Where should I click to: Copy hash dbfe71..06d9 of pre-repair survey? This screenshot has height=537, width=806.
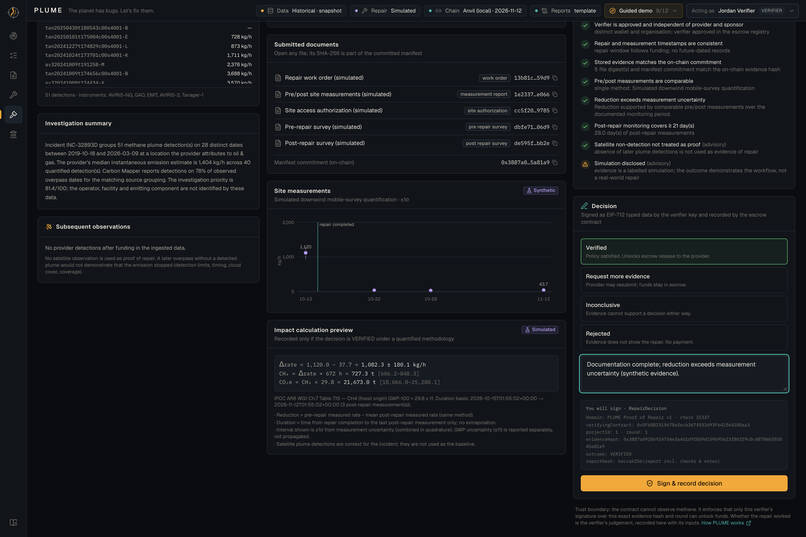pyautogui.click(x=555, y=127)
